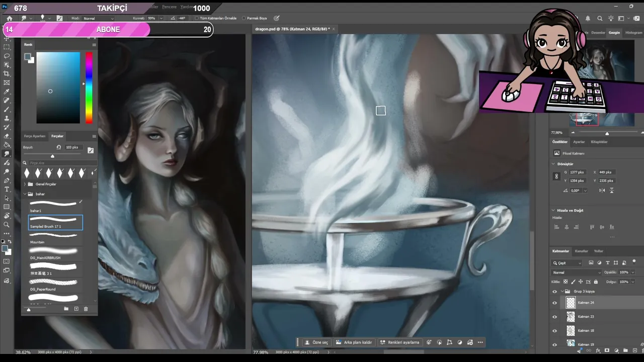Click the Home icon in options bar

(x=9, y=18)
